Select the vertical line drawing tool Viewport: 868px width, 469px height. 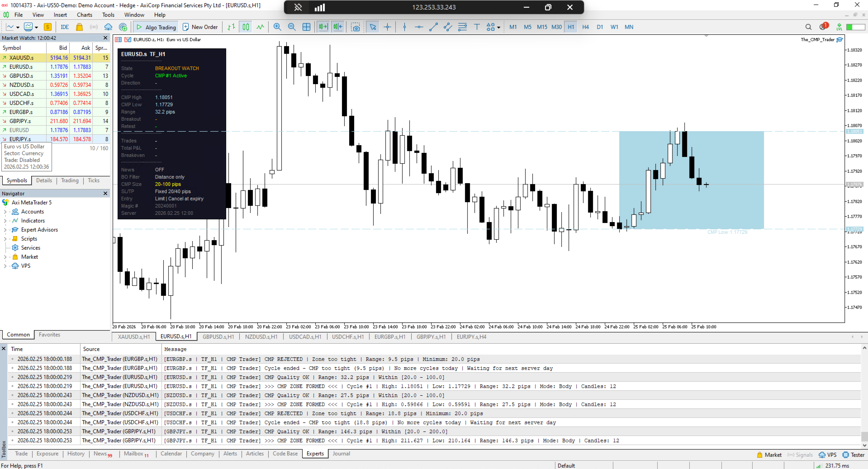(x=404, y=27)
